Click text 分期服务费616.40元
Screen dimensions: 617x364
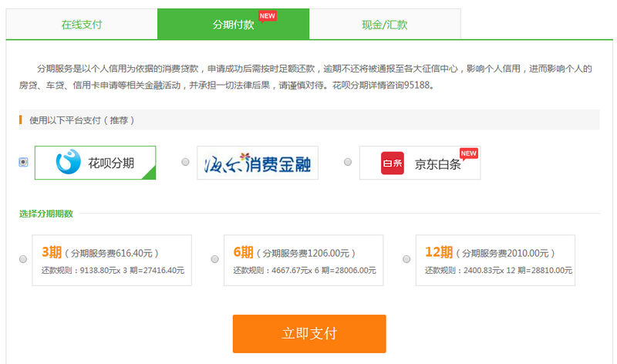pos(112,253)
